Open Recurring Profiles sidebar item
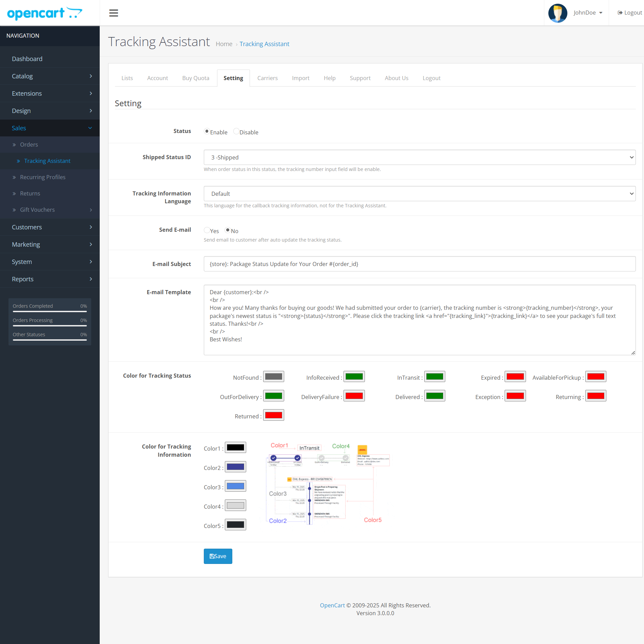Viewport: 644px width, 644px height. click(50, 177)
